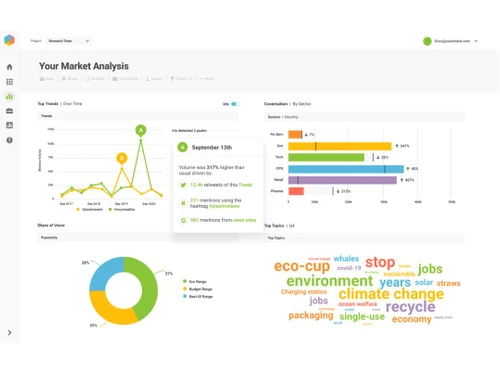Click the colorful hexagon app logo
Viewport: 500px width, 375px height.
(9, 40)
